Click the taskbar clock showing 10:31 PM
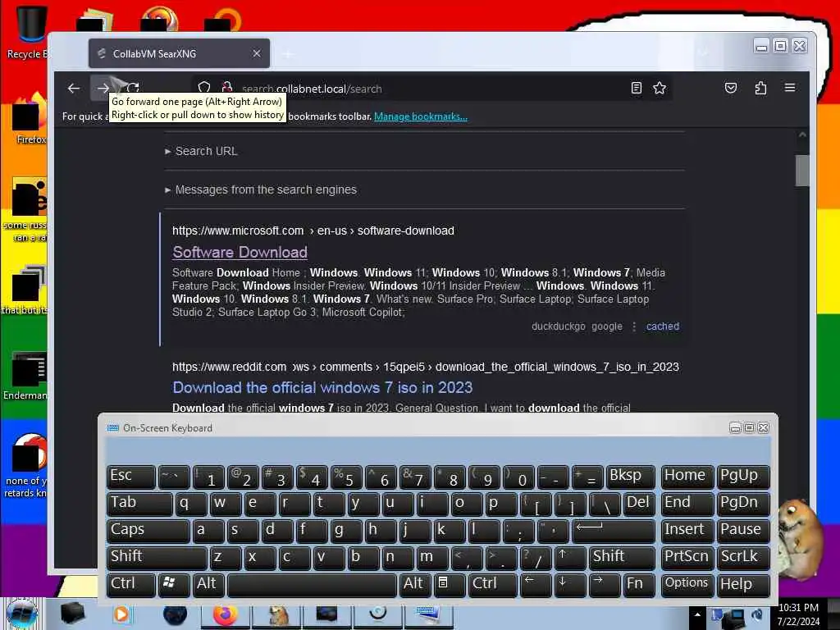The height and width of the screenshot is (630, 840). (798, 614)
